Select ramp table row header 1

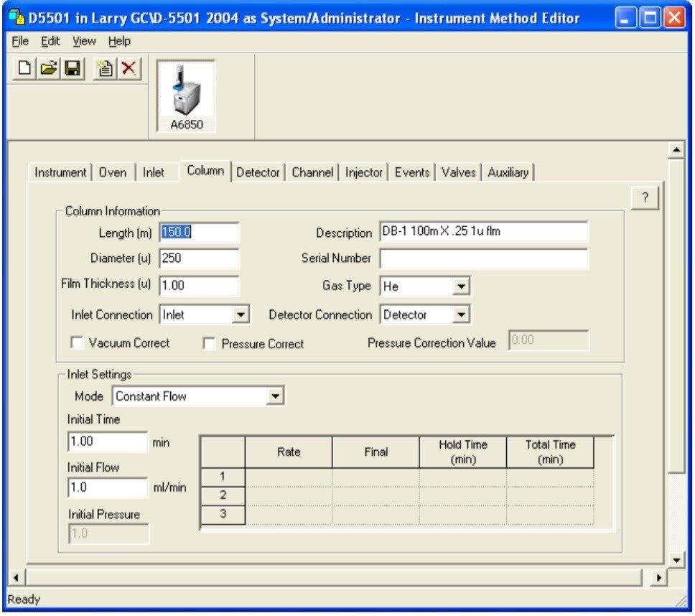(x=223, y=477)
